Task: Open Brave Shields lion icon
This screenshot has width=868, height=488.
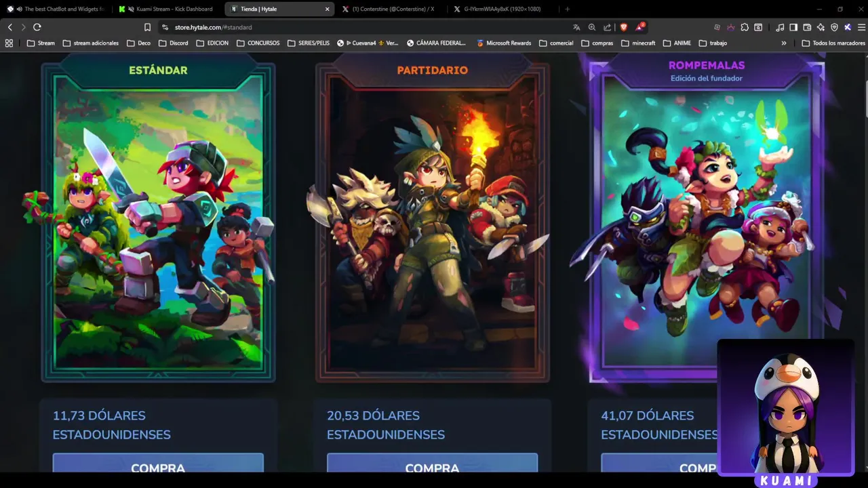Action: point(624,27)
